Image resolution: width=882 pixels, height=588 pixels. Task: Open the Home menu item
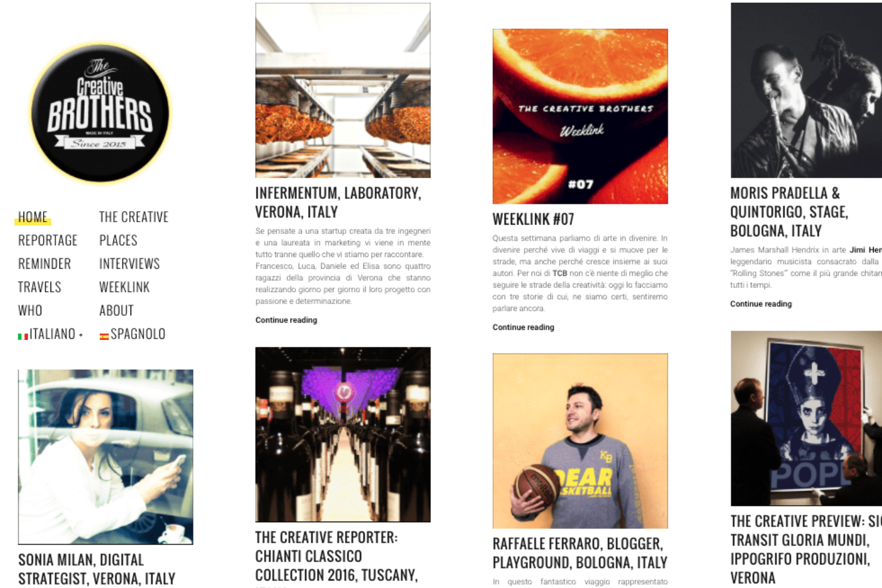(x=33, y=217)
